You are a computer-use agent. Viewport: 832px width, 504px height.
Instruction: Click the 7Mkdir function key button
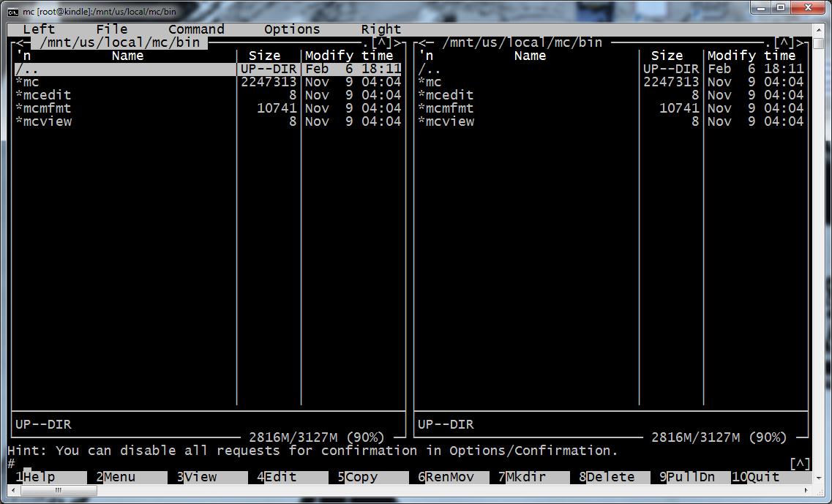pos(533,477)
